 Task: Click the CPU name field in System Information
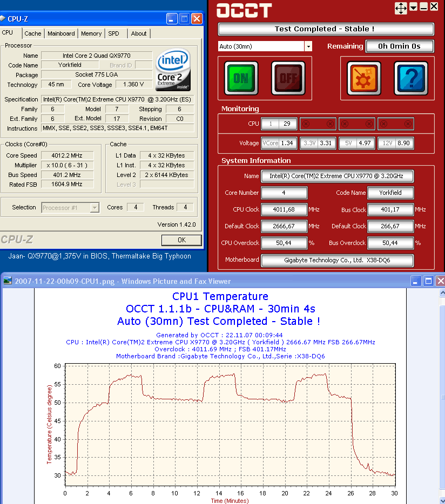point(337,176)
